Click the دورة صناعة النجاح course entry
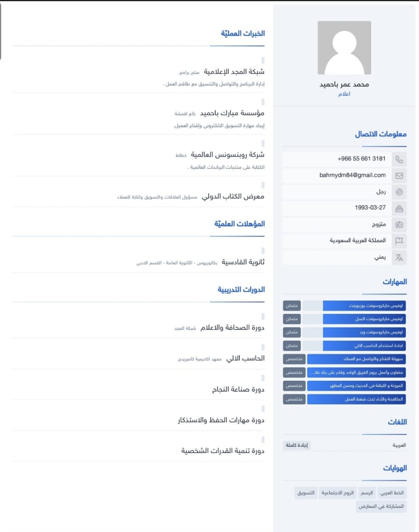 238,389
